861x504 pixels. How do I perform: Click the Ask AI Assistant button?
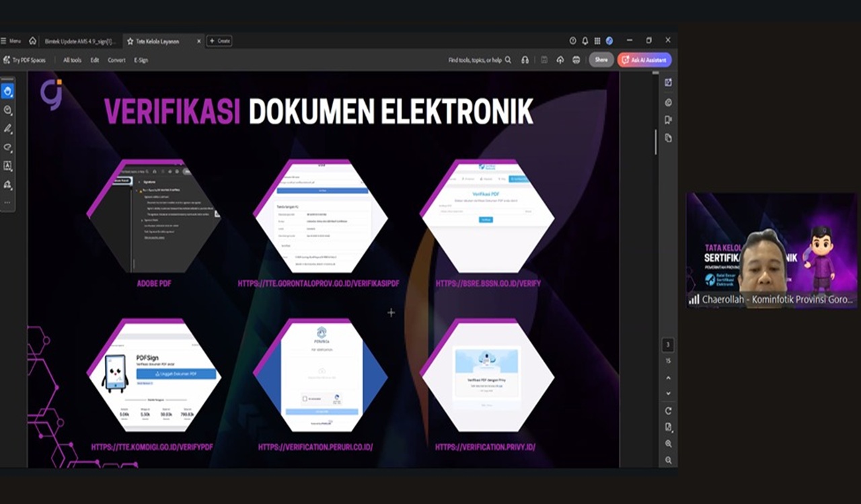click(644, 60)
